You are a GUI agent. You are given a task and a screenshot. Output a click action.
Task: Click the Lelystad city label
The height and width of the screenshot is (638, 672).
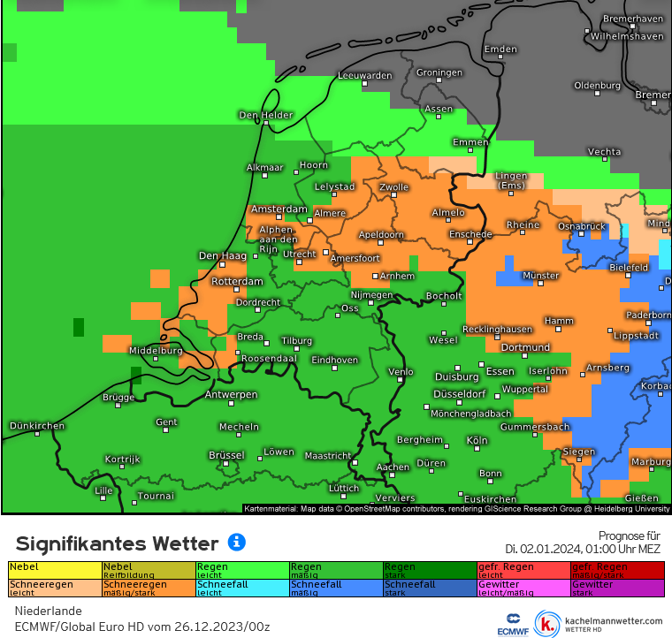click(x=335, y=186)
